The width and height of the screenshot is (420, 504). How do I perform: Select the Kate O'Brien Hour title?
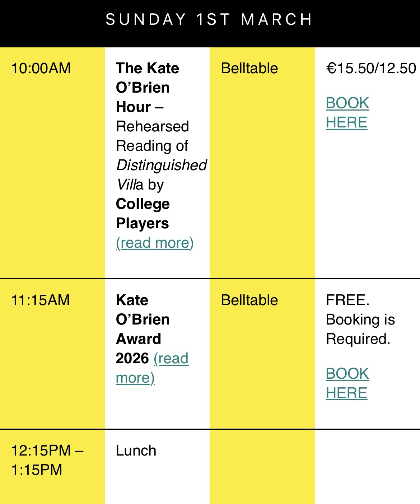pos(147,87)
